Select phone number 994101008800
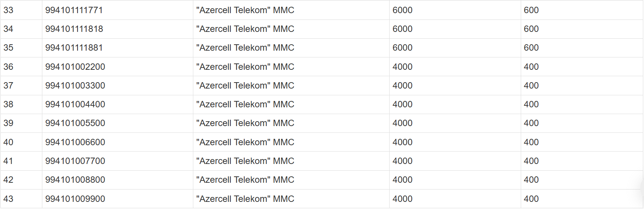The width and height of the screenshot is (644, 209). [75, 180]
